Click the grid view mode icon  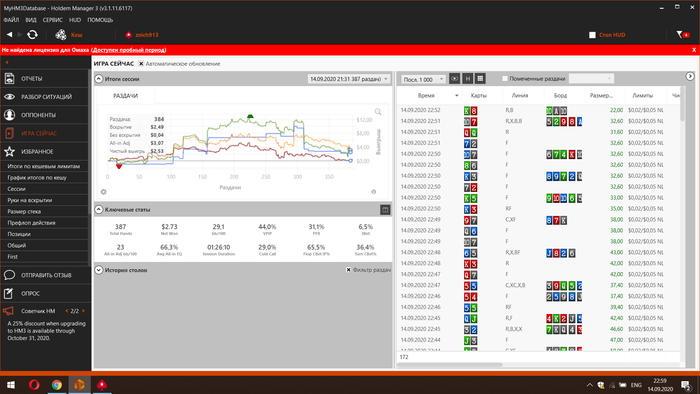coord(480,79)
